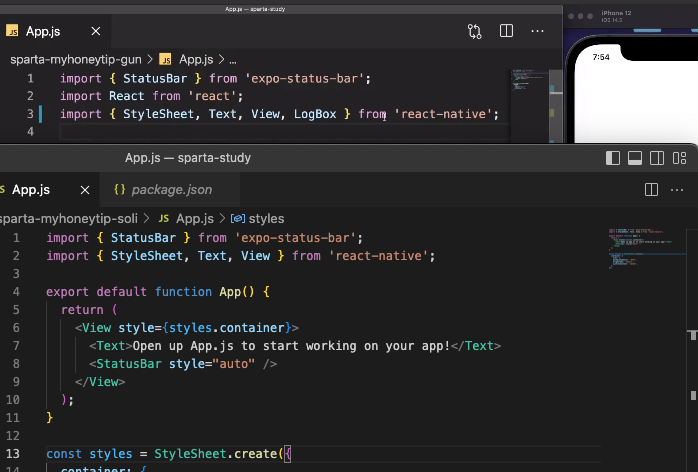
Task: Click 'import React from' line in top editor
Action: pyautogui.click(x=151, y=96)
